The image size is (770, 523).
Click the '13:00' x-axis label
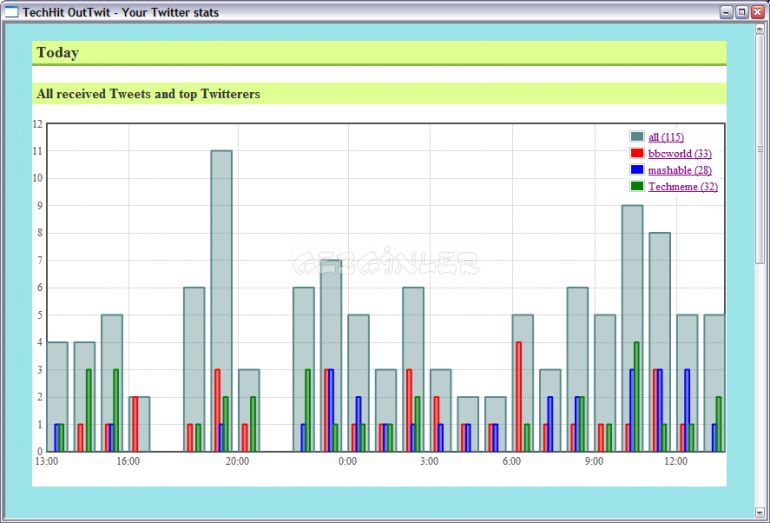[x=46, y=461]
